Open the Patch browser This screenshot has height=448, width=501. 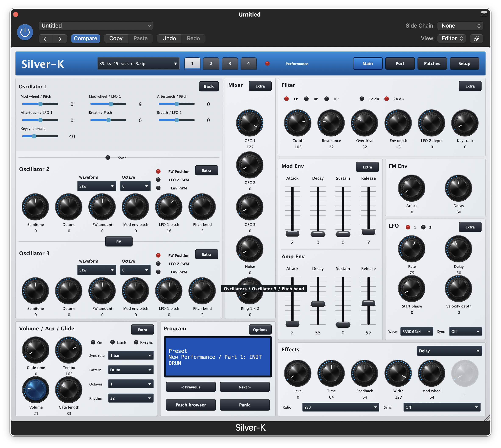[x=191, y=405]
